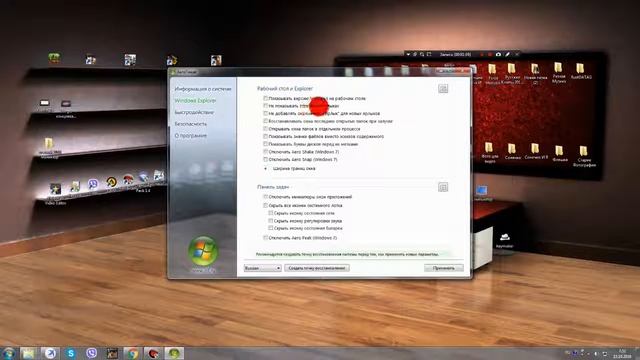Image resolution: width=640 pixels, height=360 pixels.
Task: Open Google Chrome from the taskbar
Action: point(132,353)
